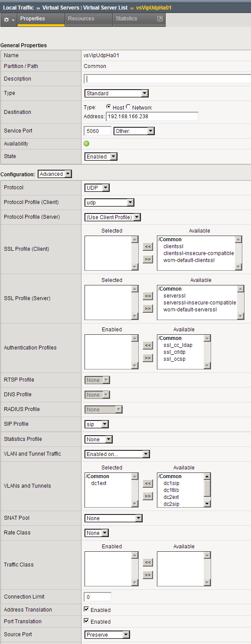
Task: Click << arrow to enable an authentication profile
Action: pos(147,345)
